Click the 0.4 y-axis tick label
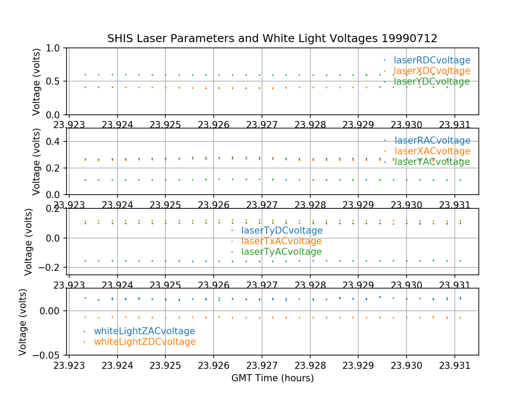Viewport: 532px width, 399px height. tap(55, 141)
